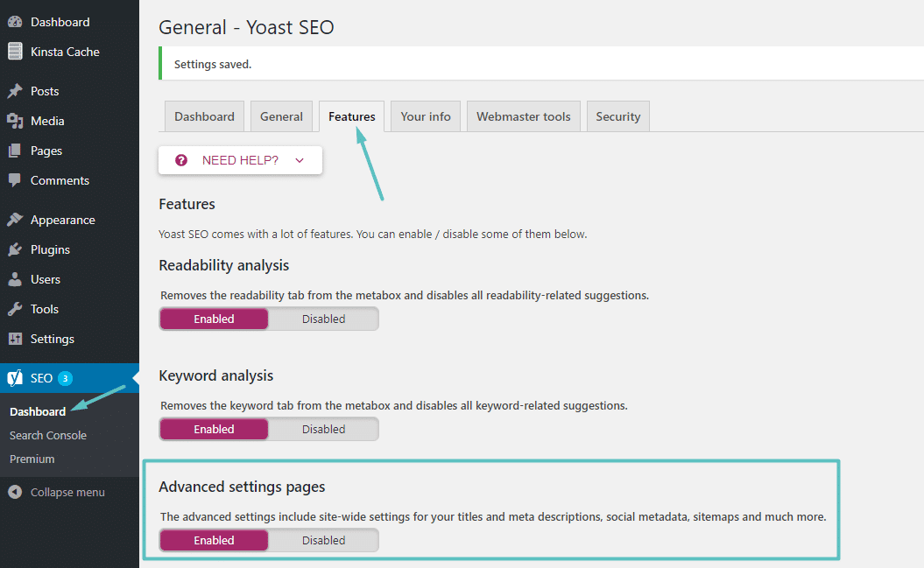The height and width of the screenshot is (568, 924).
Task: Open the Posts section in the sidebar
Action: tap(14, 90)
